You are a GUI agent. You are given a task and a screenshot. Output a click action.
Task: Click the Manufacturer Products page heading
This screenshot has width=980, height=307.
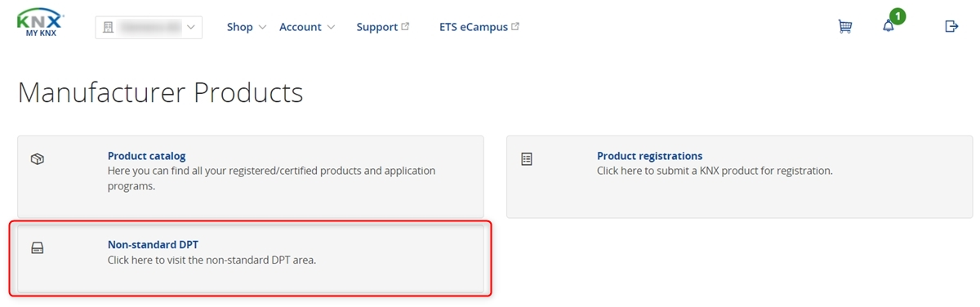[x=160, y=92]
